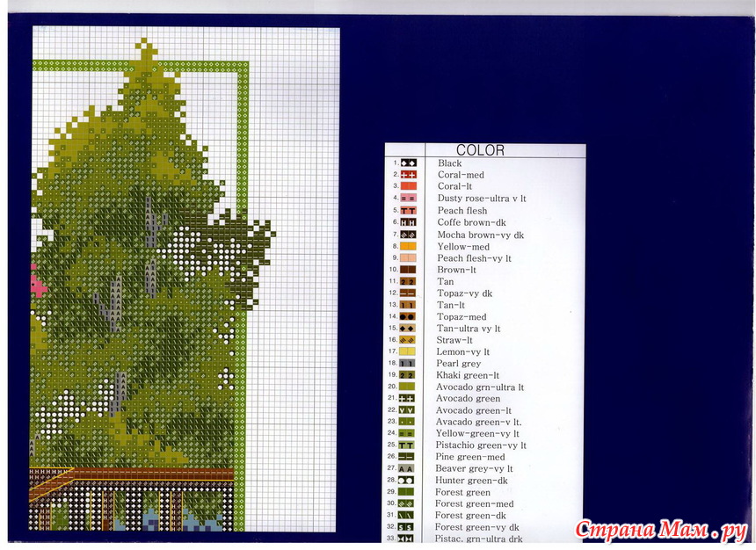Image resolution: width=756 pixels, height=550 pixels.
Task: Select the 'Tan-ultra vy lt' text
Action: click(x=469, y=329)
